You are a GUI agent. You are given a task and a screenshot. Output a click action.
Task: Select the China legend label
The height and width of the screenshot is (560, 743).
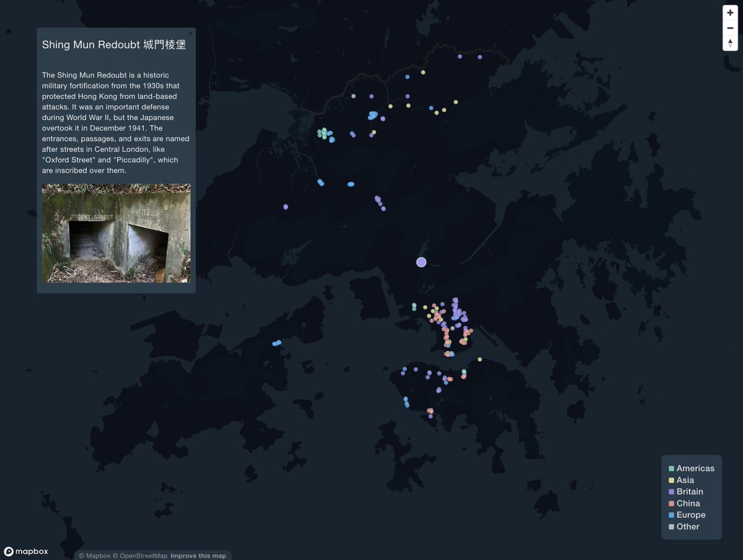click(689, 504)
